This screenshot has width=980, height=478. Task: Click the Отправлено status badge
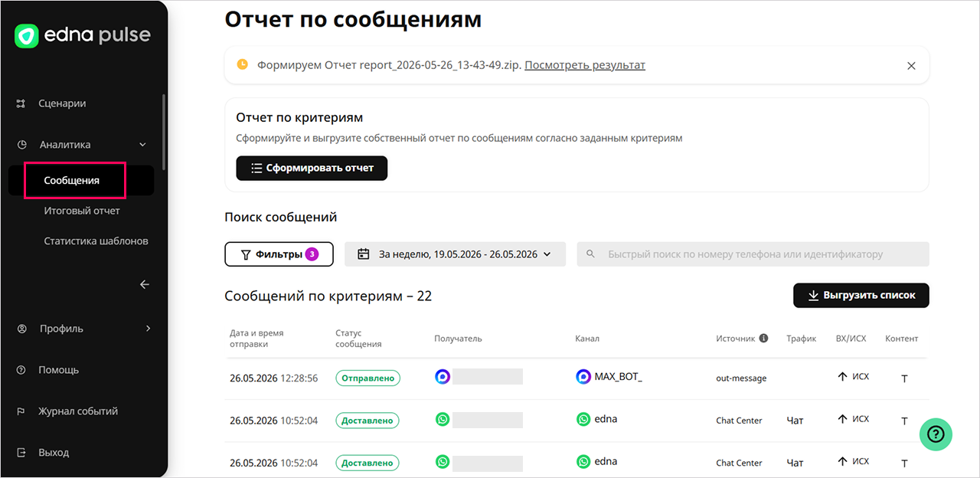pos(367,378)
